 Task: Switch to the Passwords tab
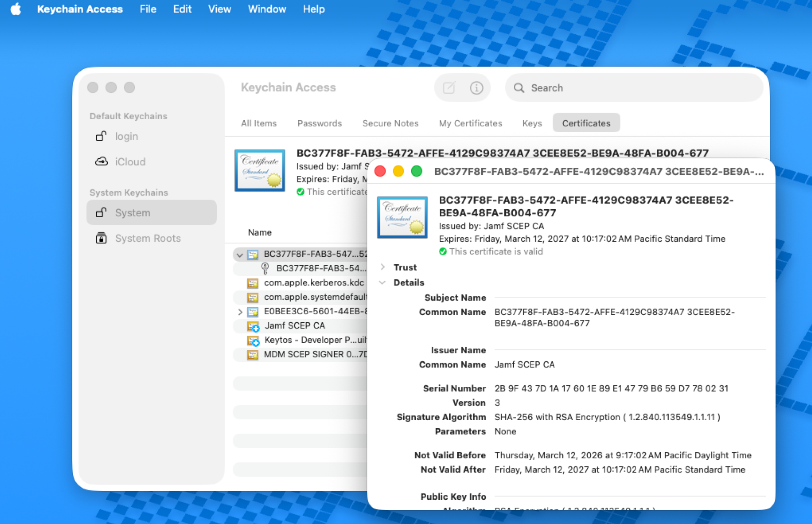319,123
